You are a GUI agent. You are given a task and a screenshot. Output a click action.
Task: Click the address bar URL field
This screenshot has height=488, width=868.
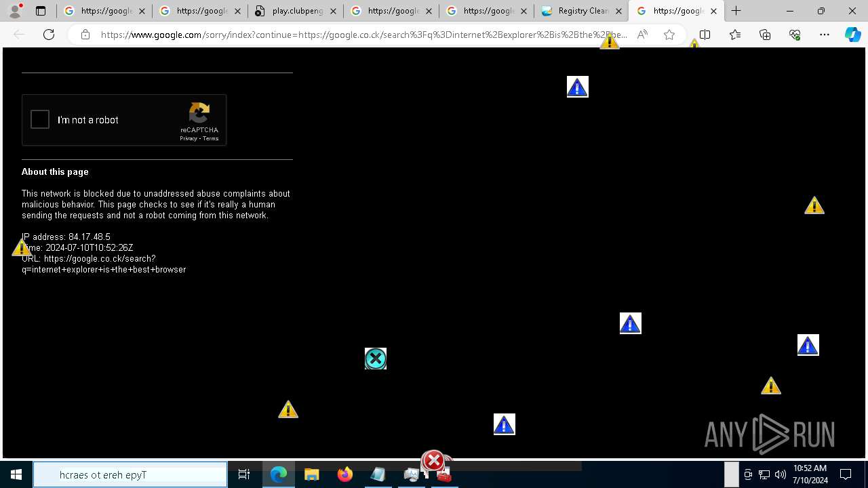click(363, 35)
